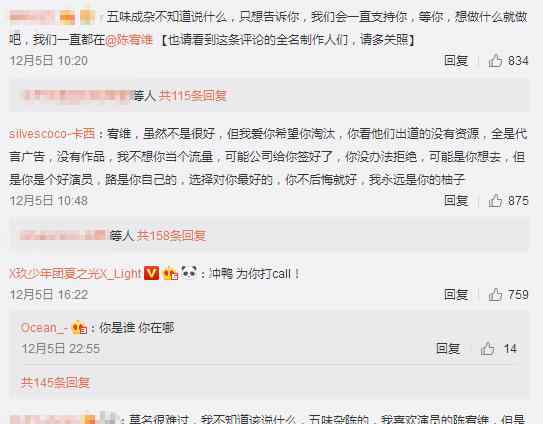
Task: Expand the 共115条回复 replies
Action: (193, 96)
